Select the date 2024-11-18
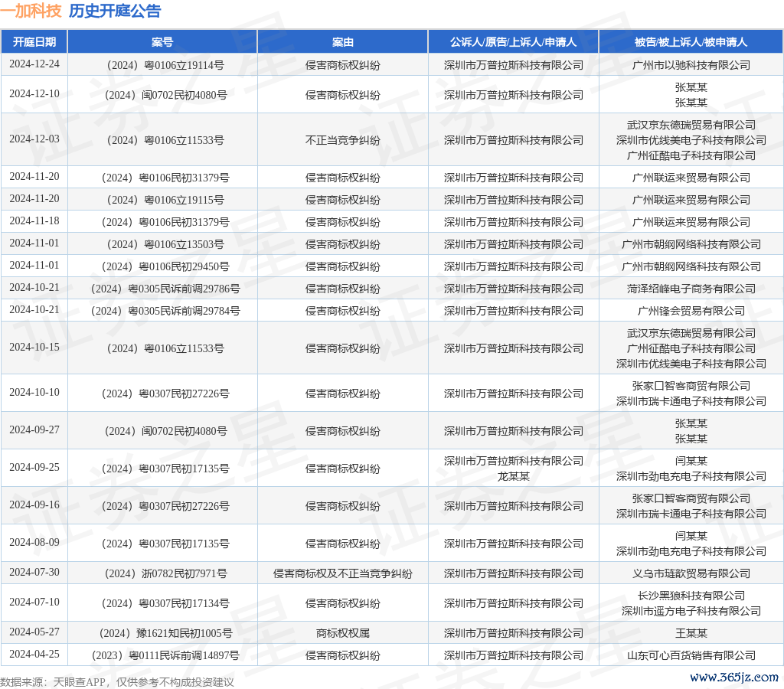 (34, 221)
